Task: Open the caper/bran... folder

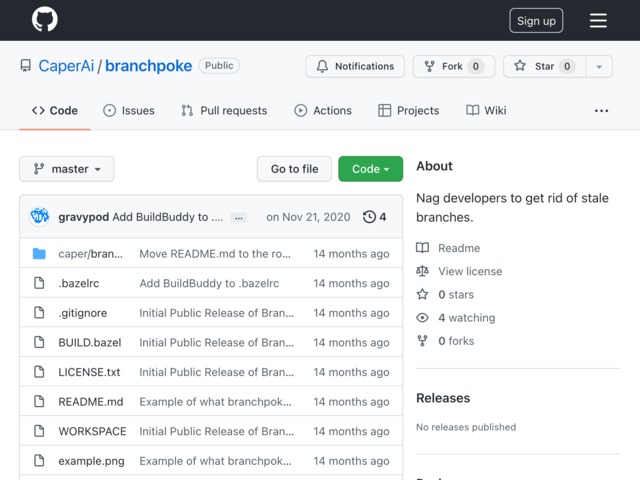Action: pyautogui.click(x=90, y=253)
